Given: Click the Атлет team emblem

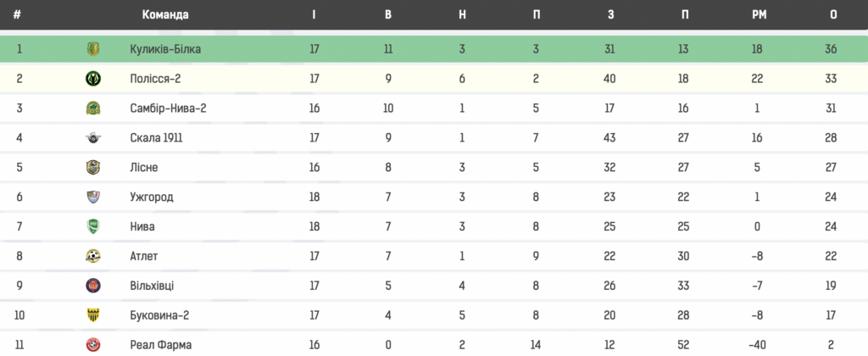Looking at the screenshot, I should [93, 256].
